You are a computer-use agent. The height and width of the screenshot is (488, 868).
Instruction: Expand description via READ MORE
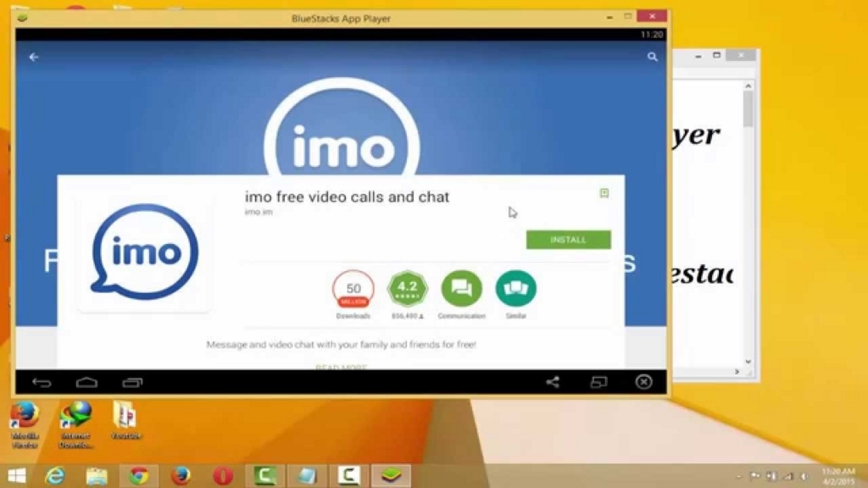(341, 368)
